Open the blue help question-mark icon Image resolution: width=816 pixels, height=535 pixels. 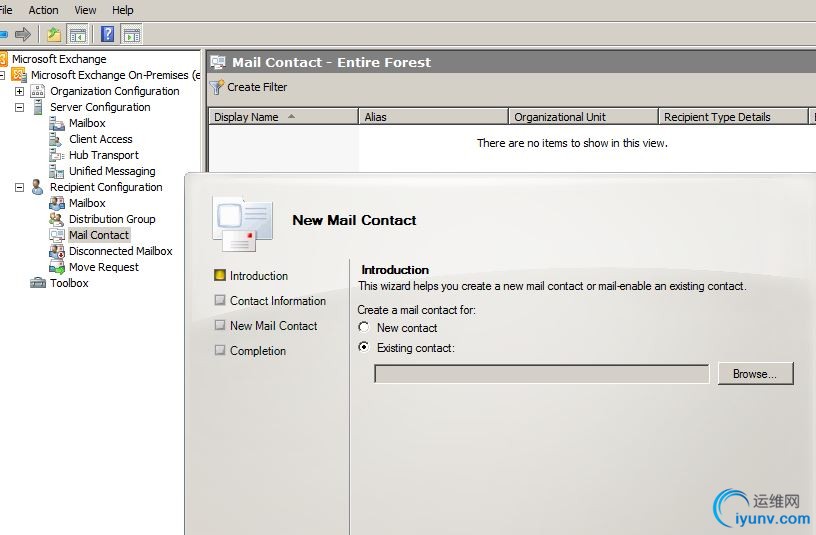pos(108,34)
